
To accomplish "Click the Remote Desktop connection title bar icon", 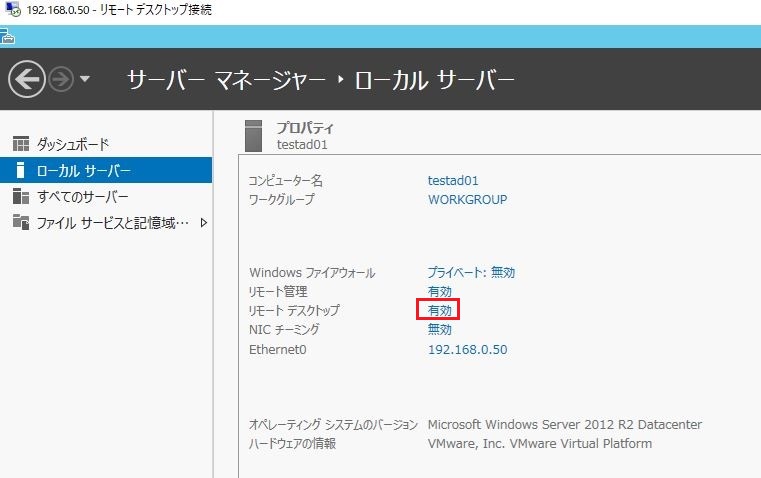I will click(x=13, y=10).
